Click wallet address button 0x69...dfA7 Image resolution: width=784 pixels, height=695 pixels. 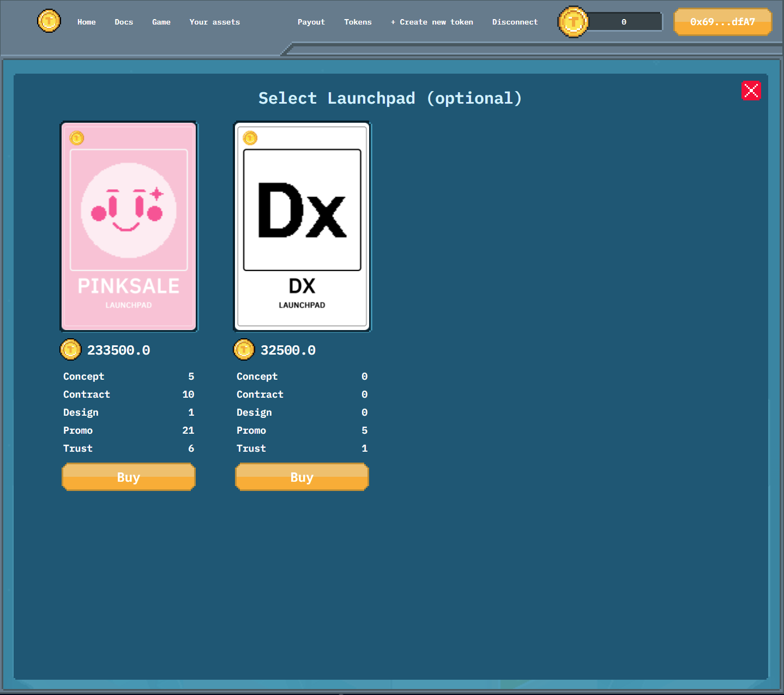pyautogui.click(x=723, y=22)
